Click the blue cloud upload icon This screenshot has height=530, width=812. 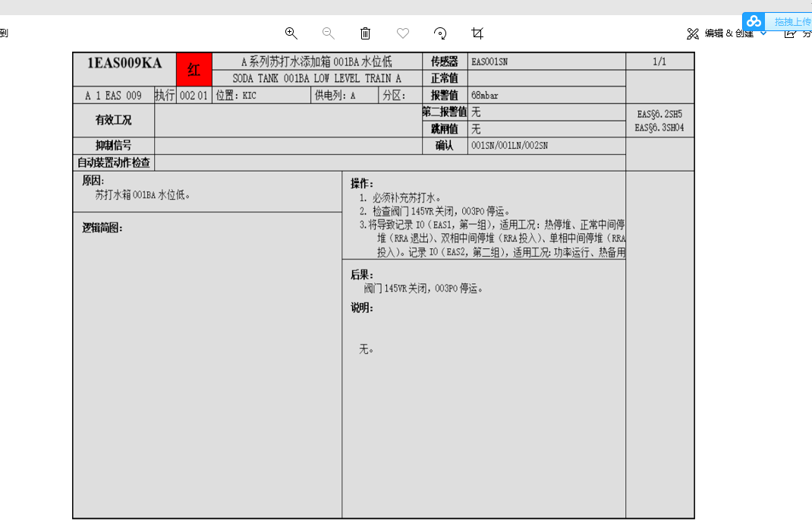(x=753, y=21)
